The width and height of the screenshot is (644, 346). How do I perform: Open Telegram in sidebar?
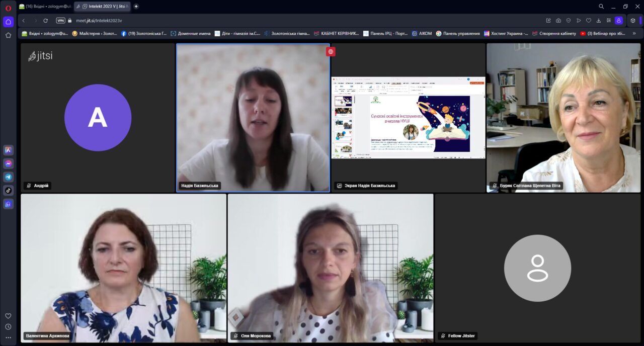tap(8, 177)
